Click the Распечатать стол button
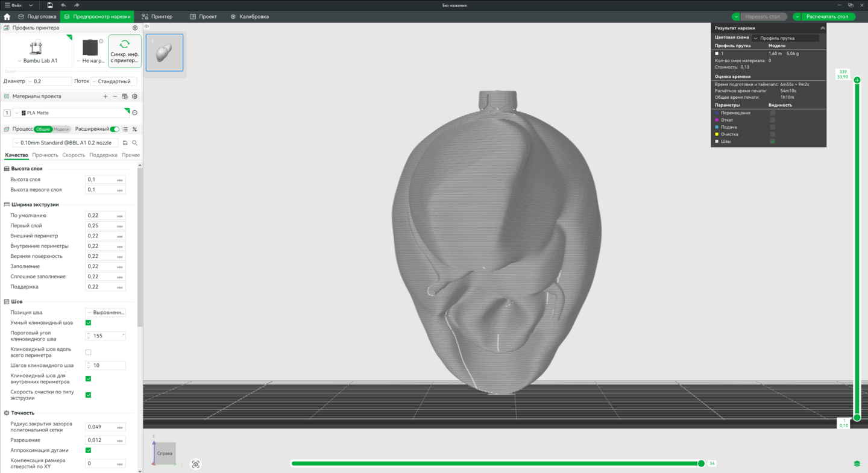The height and width of the screenshot is (473, 868). tap(828, 17)
